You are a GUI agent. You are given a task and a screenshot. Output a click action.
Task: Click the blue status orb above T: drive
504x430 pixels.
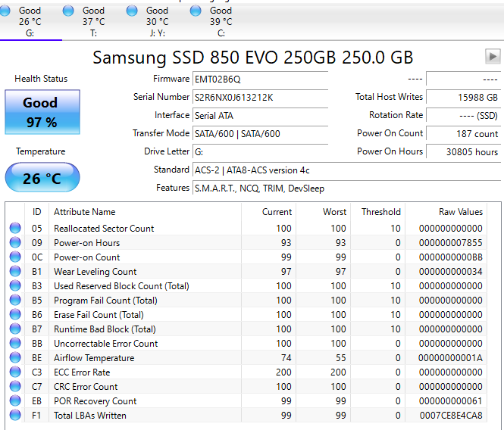(68, 11)
